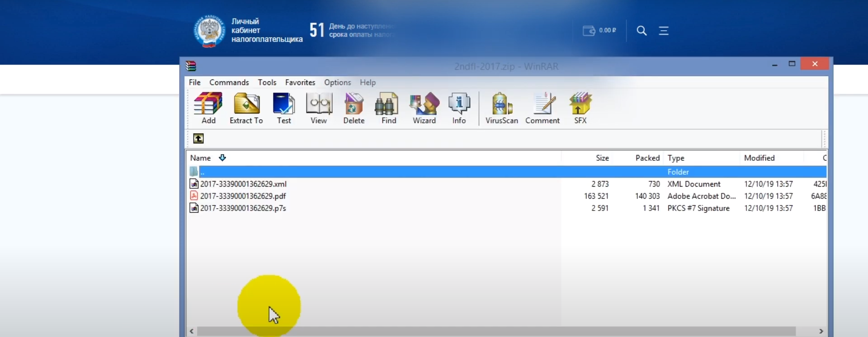Sort files by Modified column header
This screenshot has width=868, height=337.
(759, 158)
